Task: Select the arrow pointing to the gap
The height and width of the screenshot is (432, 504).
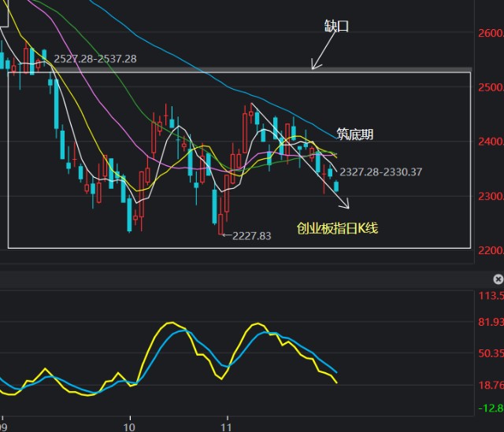Action: (321, 55)
